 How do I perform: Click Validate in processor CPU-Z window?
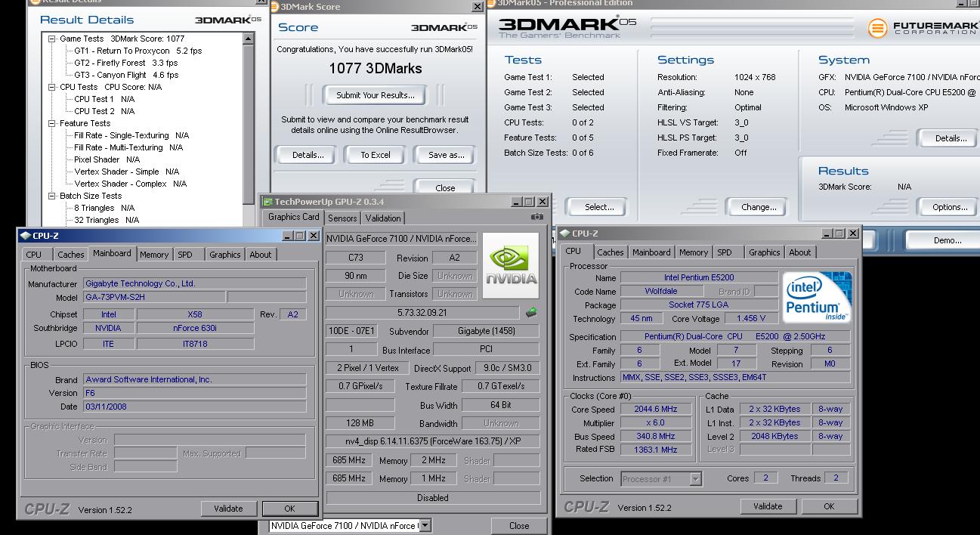768,506
